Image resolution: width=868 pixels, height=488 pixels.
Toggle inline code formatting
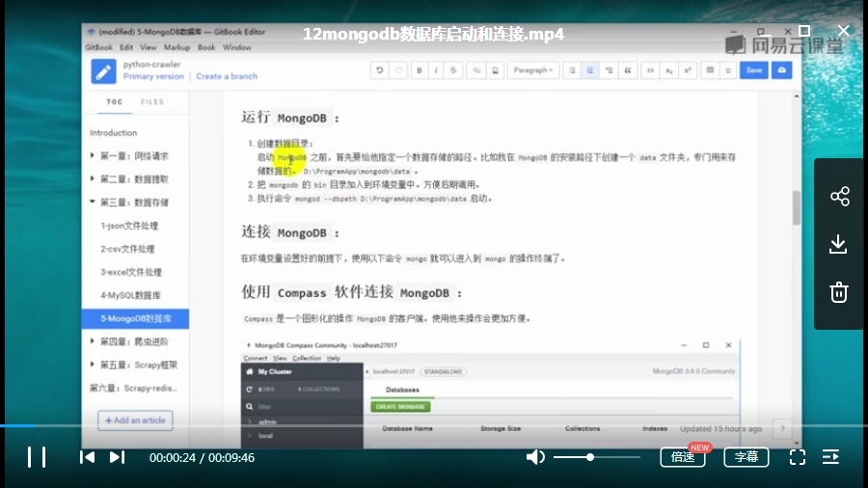click(x=650, y=70)
